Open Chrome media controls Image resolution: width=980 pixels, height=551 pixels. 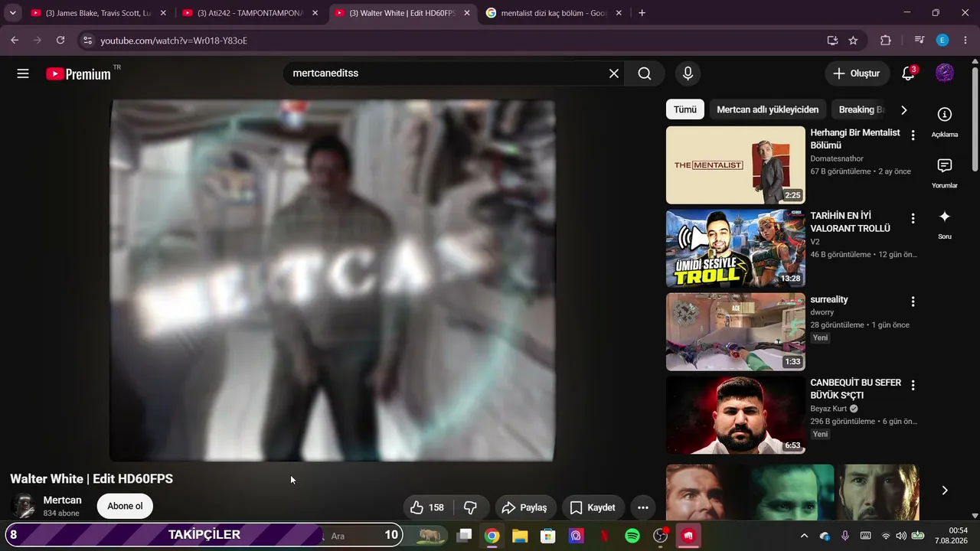point(920,41)
